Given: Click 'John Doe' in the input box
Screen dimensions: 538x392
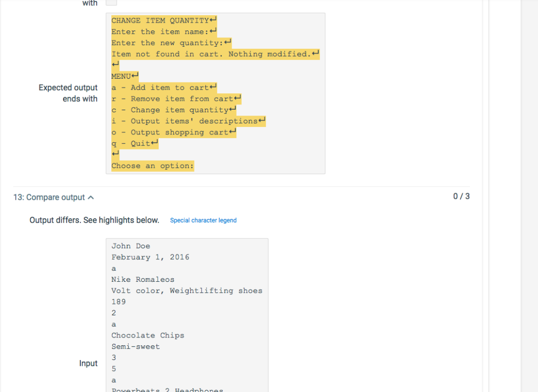Looking at the screenshot, I should coord(131,246).
